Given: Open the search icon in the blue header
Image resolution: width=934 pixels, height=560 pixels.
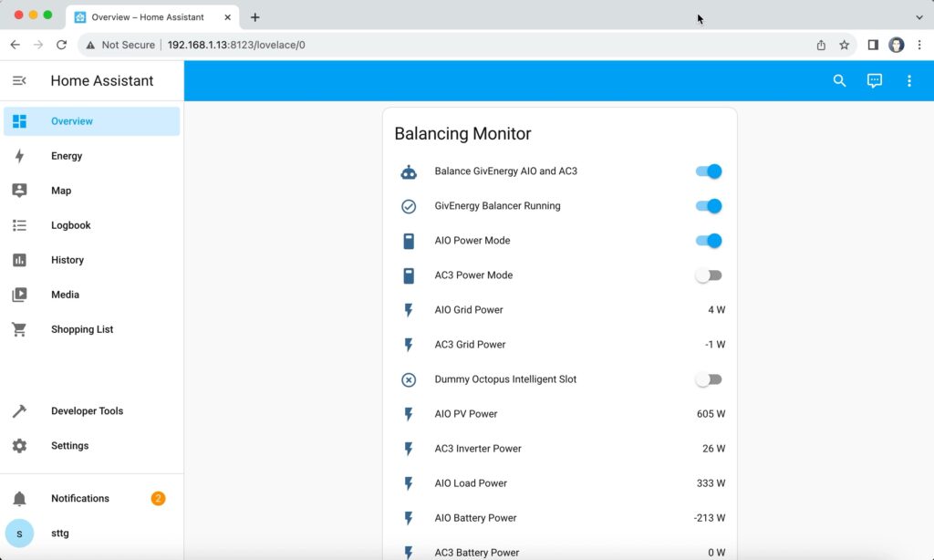Looking at the screenshot, I should pyautogui.click(x=839, y=81).
